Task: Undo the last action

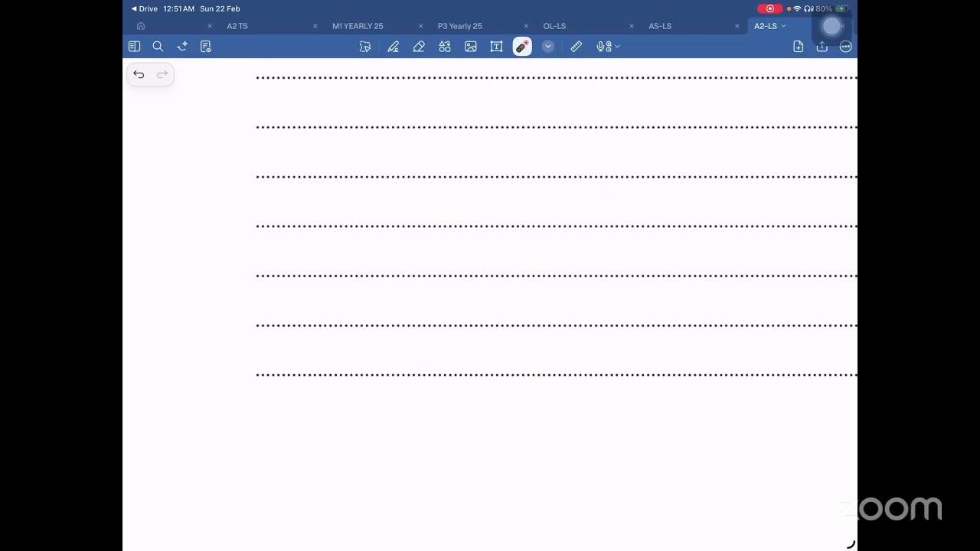Action: click(139, 74)
